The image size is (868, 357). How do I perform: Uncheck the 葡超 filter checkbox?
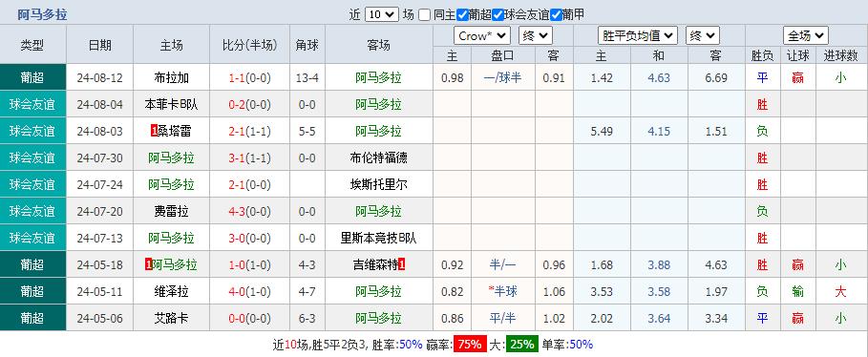[x=462, y=15]
